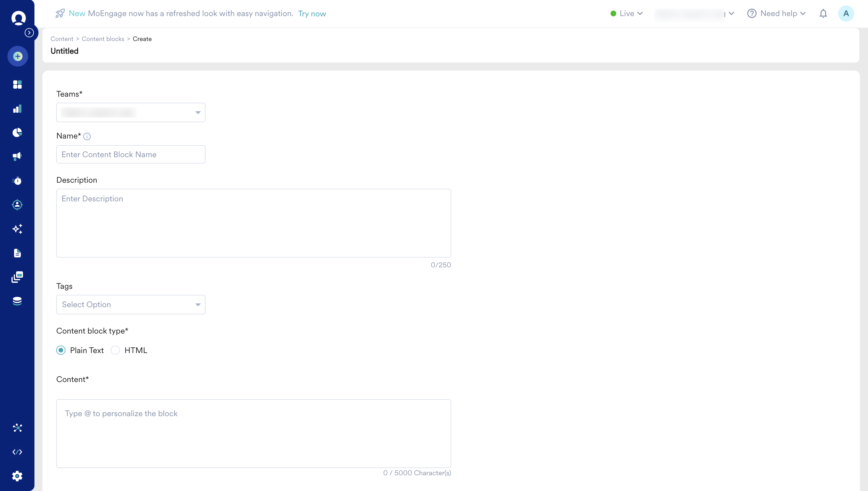
Task: Click the Enter Content Block Name field
Action: [x=131, y=155]
